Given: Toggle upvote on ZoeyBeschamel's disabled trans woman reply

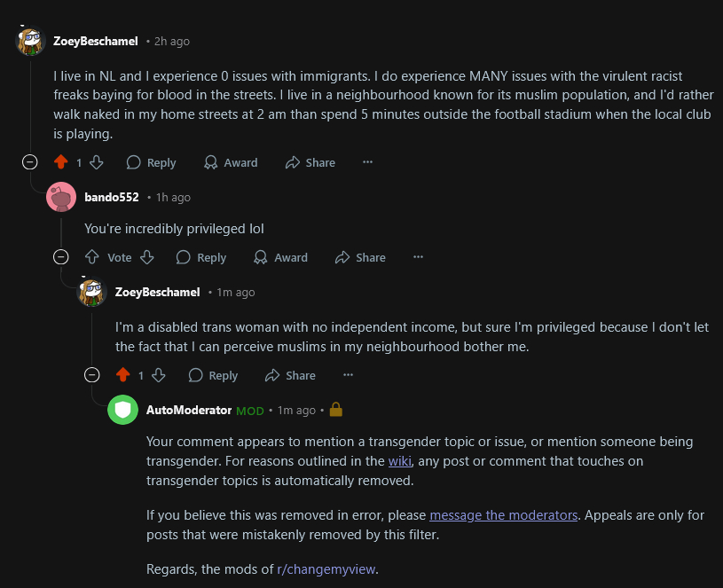Looking at the screenshot, I should [122, 375].
